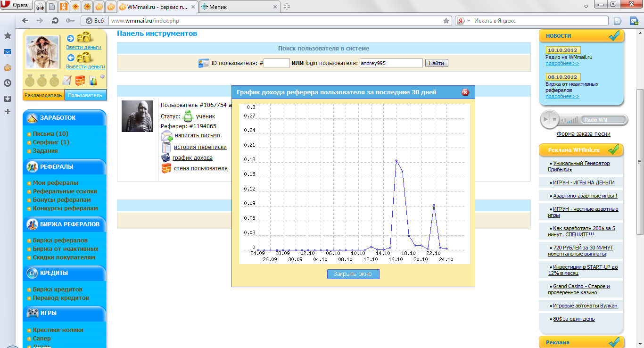Open the closed tabs dropdown arrow

586,6
